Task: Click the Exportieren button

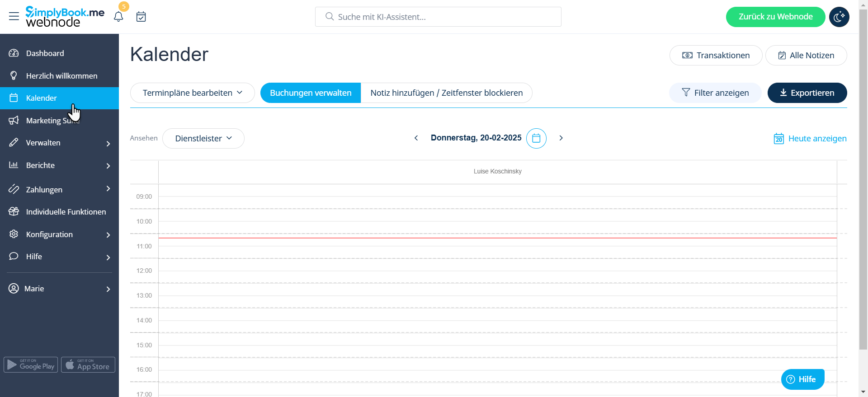Action: click(807, 93)
